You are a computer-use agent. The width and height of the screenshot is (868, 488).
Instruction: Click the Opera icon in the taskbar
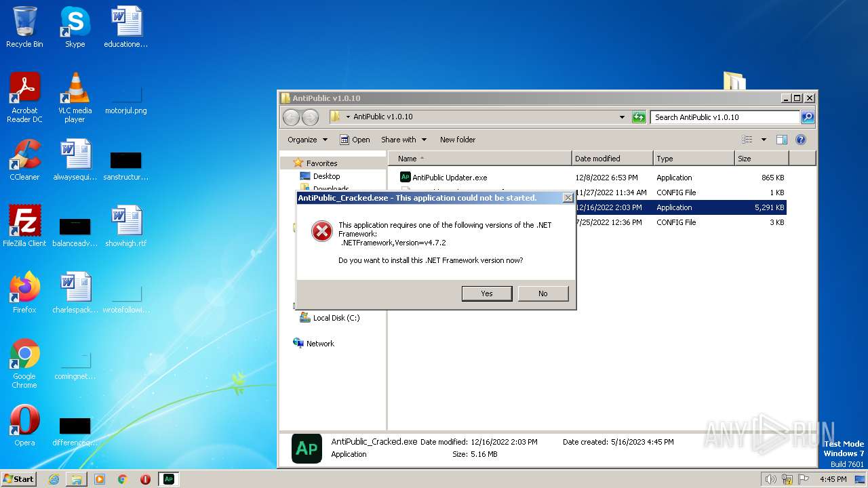click(145, 479)
